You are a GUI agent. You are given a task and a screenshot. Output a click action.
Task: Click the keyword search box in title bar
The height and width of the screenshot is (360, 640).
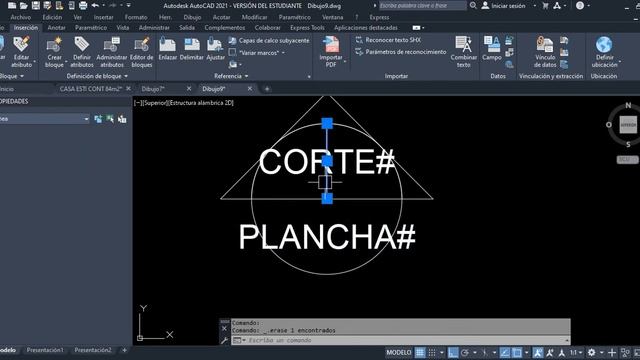[x=422, y=5]
